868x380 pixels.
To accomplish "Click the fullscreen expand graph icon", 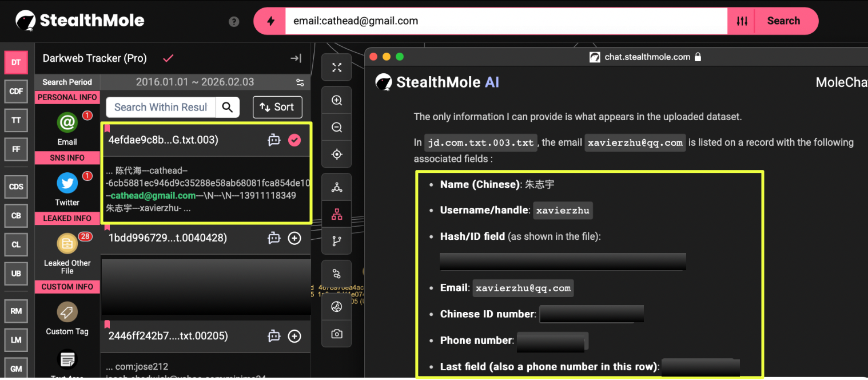I will (x=337, y=68).
